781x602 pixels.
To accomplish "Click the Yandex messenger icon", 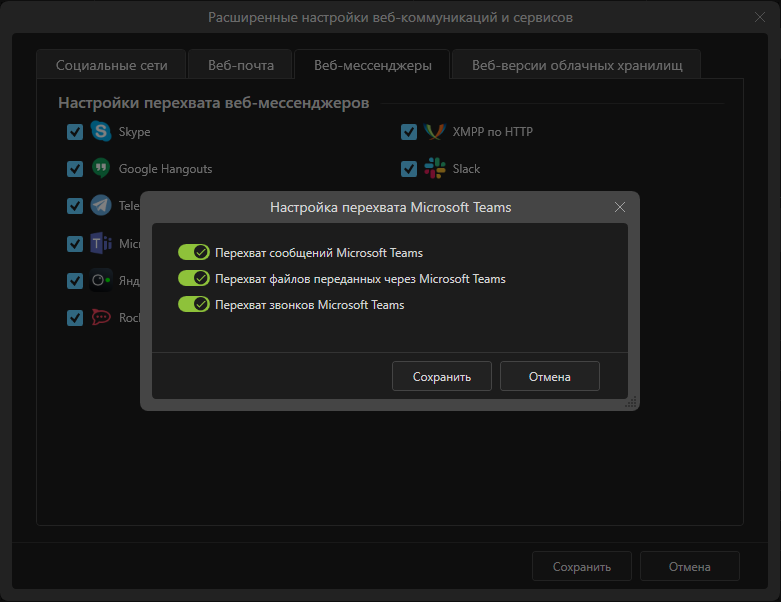I will pos(101,280).
